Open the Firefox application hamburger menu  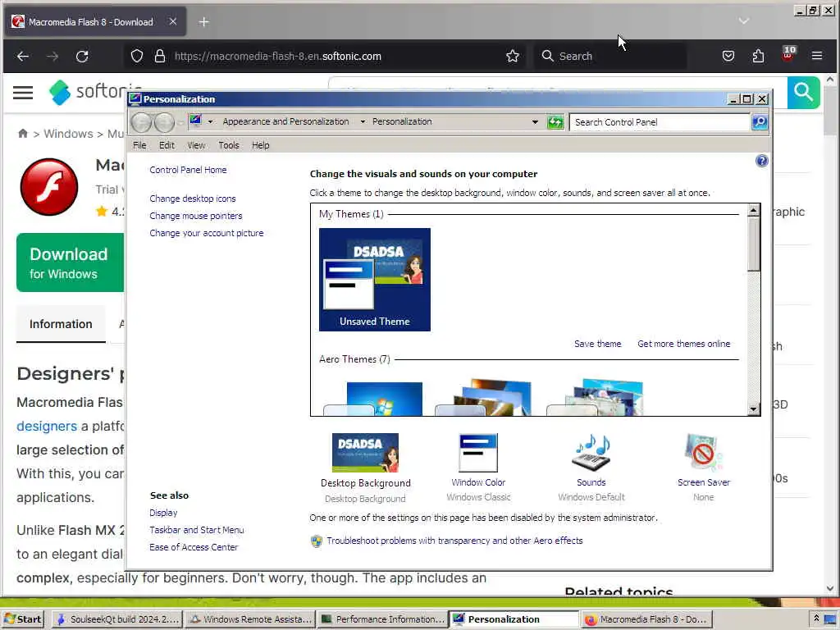point(817,56)
